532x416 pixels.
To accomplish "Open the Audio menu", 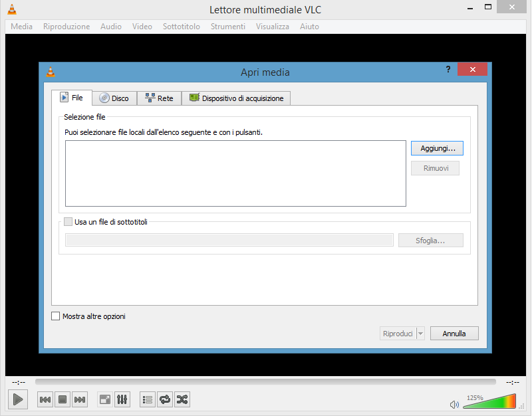I will (x=111, y=27).
